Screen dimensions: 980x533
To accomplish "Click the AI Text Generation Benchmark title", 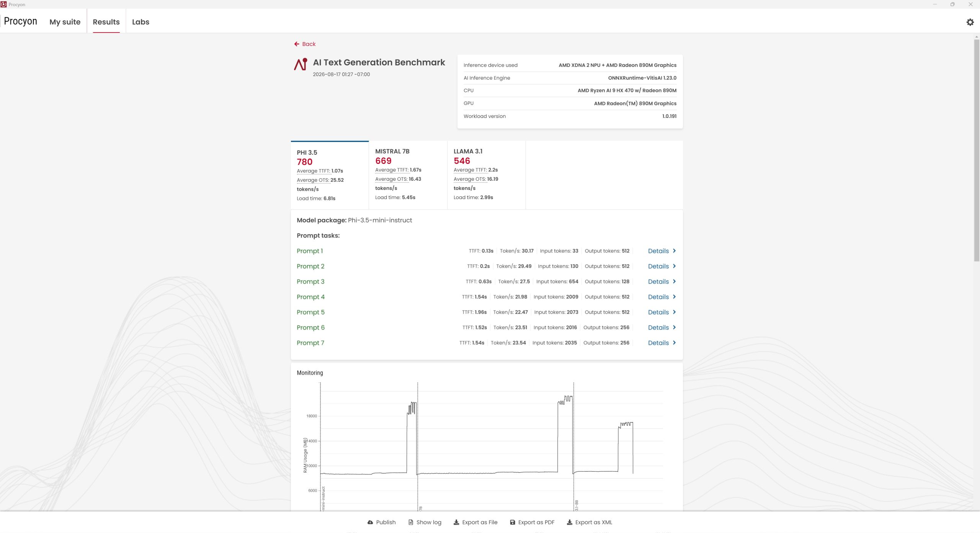I will (x=379, y=62).
